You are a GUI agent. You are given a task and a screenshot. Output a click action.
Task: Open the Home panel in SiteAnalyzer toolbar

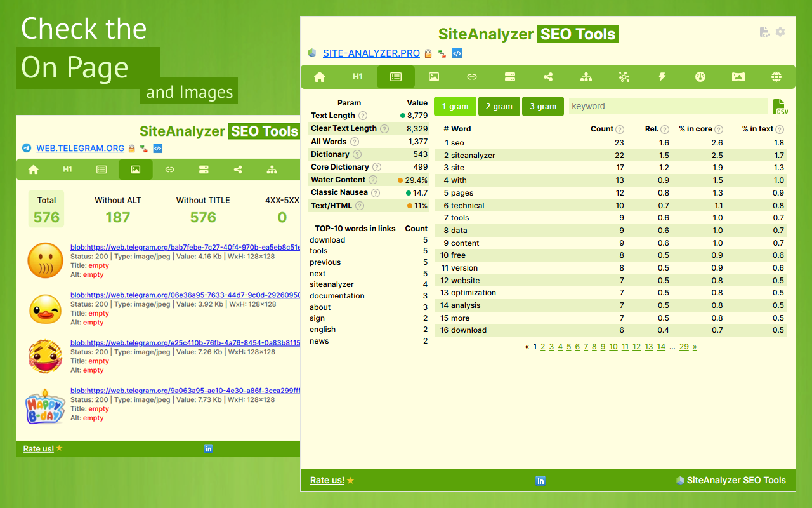(320, 77)
